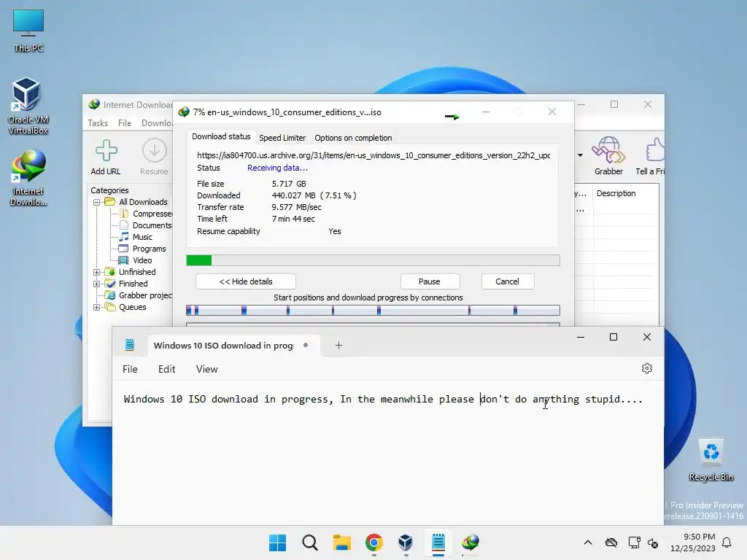Open Notepad settings gear icon
The width and height of the screenshot is (747, 560).
(646, 368)
